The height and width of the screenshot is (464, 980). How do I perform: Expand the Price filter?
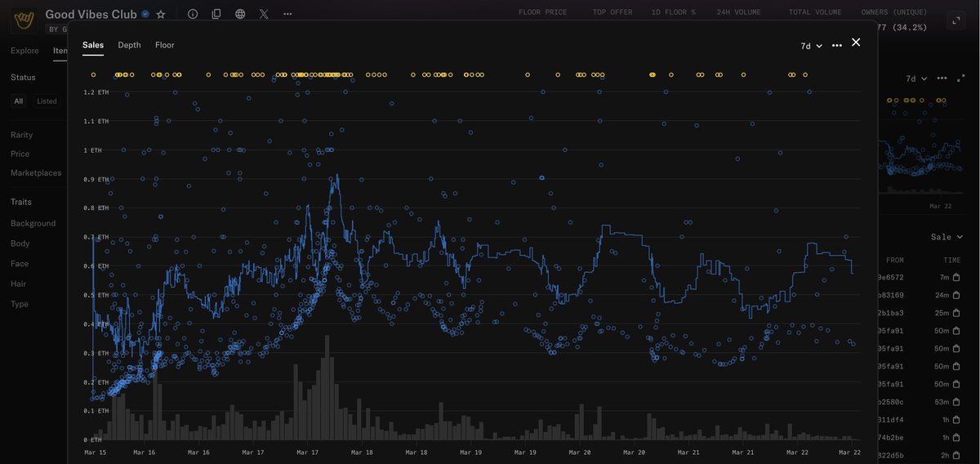20,154
